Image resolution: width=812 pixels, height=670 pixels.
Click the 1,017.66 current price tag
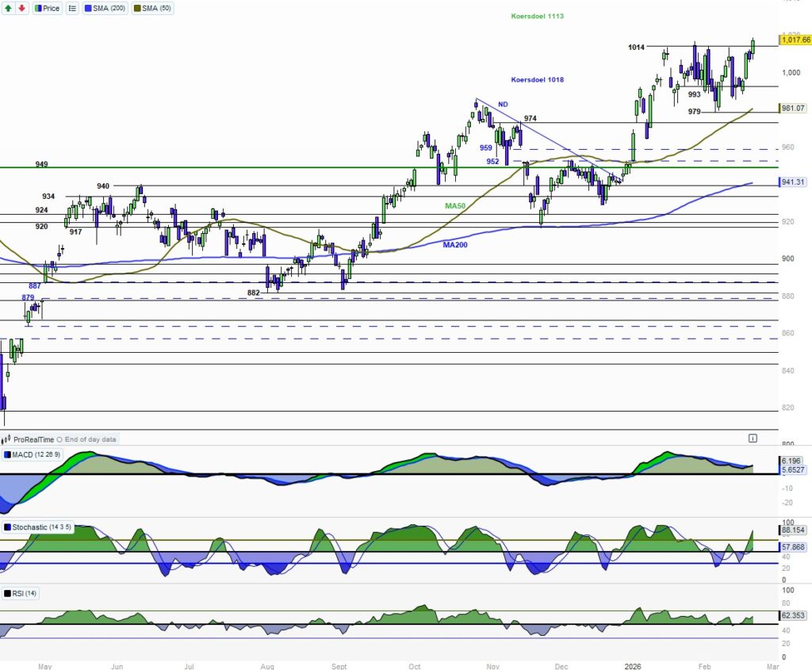(x=795, y=40)
